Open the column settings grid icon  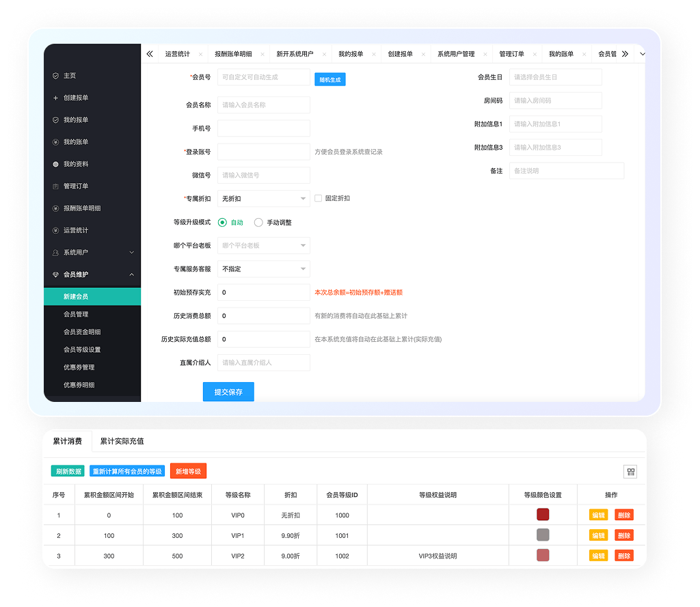click(630, 472)
